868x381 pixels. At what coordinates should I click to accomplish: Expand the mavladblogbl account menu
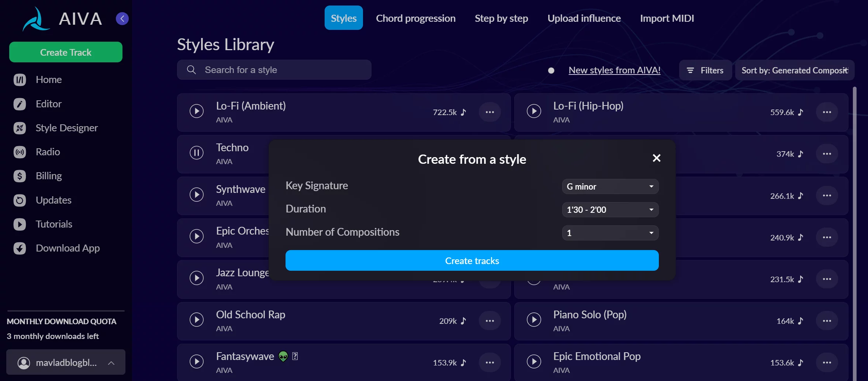66,363
